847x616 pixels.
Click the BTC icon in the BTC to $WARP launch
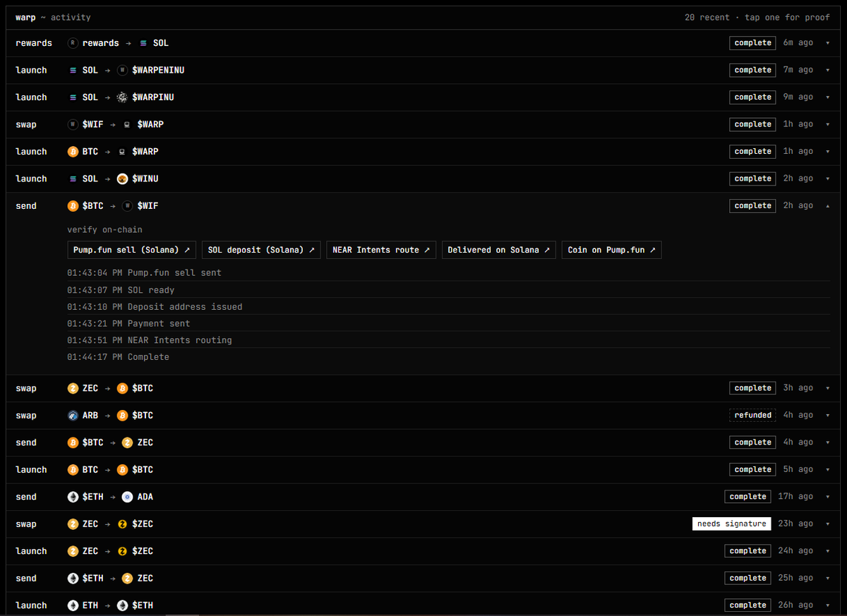pyautogui.click(x=73, y=152)
